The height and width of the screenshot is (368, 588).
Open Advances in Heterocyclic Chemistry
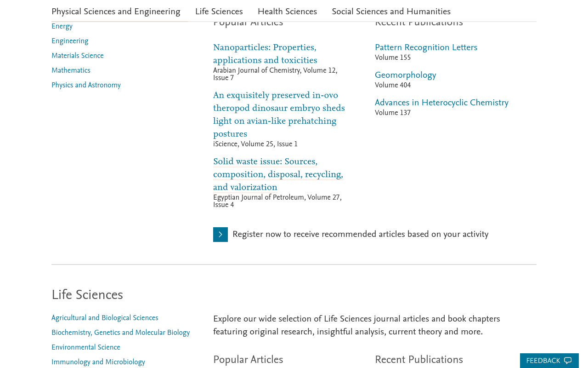coord(441,103)
